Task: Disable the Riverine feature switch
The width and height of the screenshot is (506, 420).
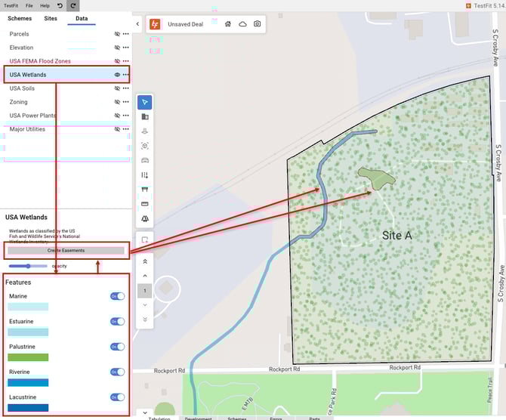Action: click(118, 372)
